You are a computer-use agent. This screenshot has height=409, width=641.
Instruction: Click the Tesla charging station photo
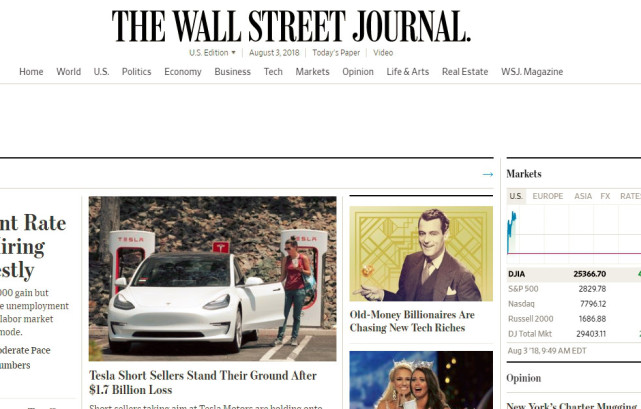pos(212,278)
